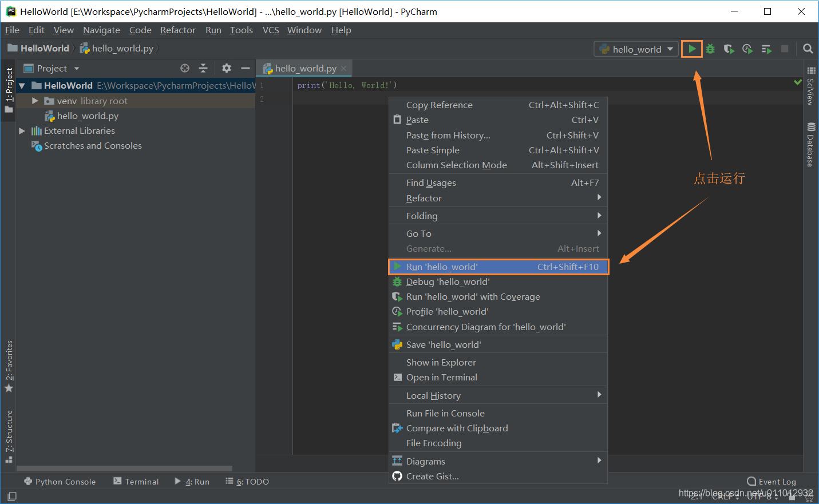
Task: Click hello_world.py breadcrumb in navigation bar
Action: [x=117, y=48]
